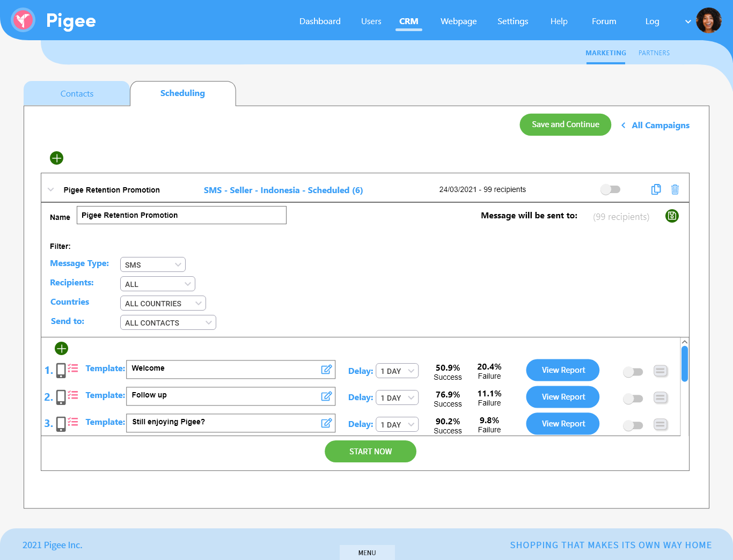733x560 pixels.
Task: Open Delay dropdown for Welcome step
Action: 397,371
